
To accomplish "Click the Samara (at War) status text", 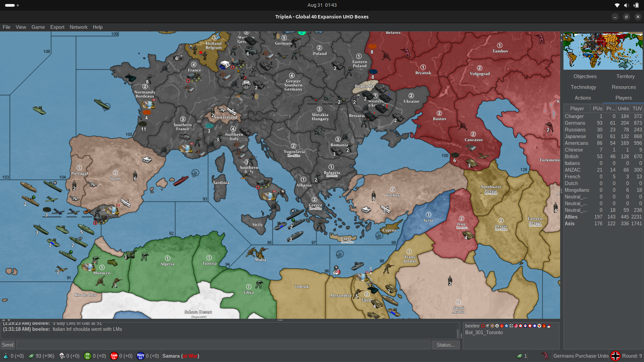I will [x=181, y=356].
